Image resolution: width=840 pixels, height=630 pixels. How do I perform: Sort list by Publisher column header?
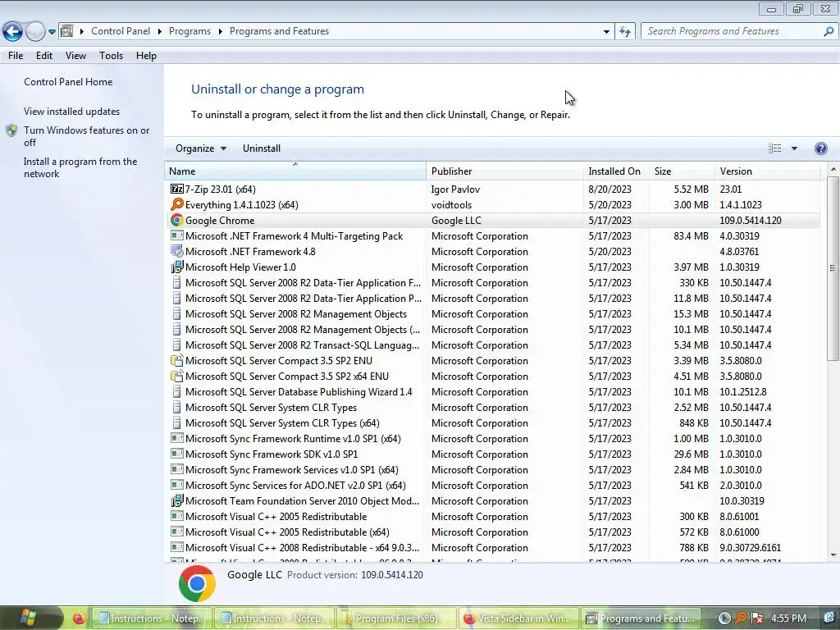point(504,171)
